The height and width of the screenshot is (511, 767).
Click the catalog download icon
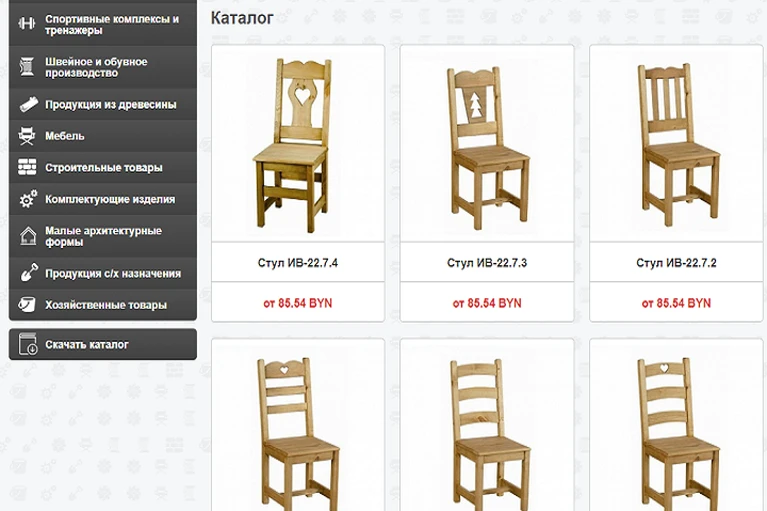[x=28, y=344]
